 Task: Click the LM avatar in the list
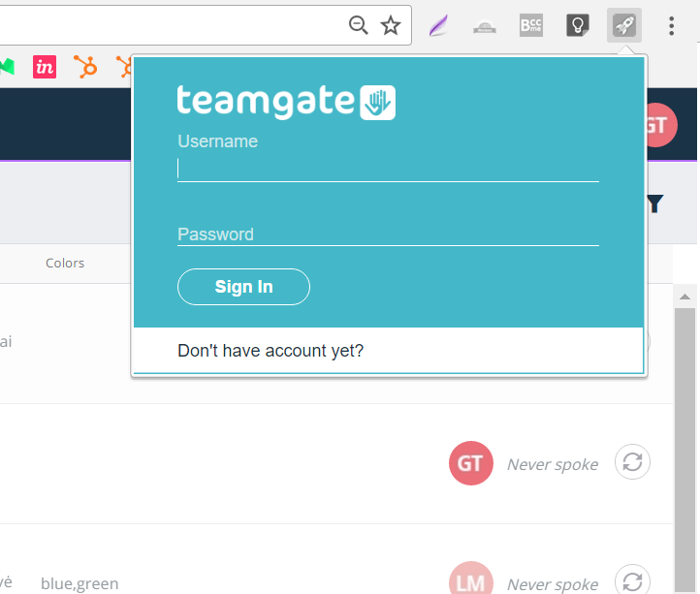coord(471,578)
